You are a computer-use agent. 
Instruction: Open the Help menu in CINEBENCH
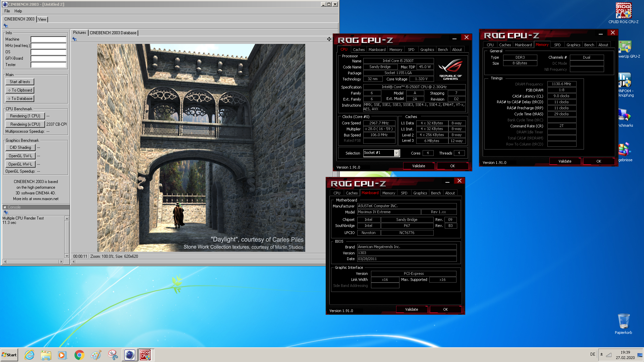pyautogui.click(x=18, y=11)
